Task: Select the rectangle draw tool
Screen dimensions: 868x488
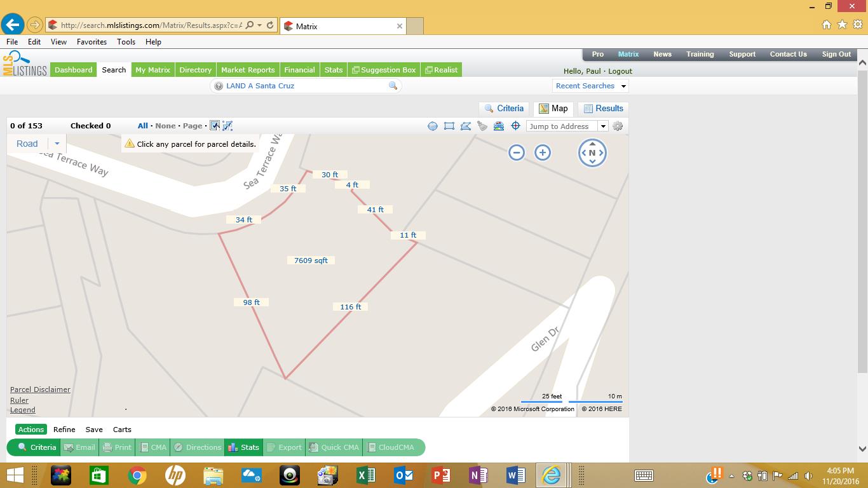Action: pos(449,126)
